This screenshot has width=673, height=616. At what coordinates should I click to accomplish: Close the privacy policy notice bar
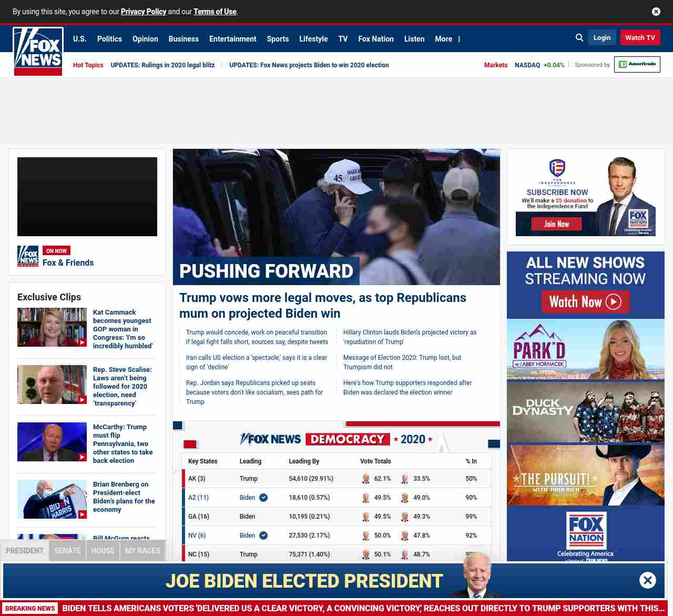point(656,12)
